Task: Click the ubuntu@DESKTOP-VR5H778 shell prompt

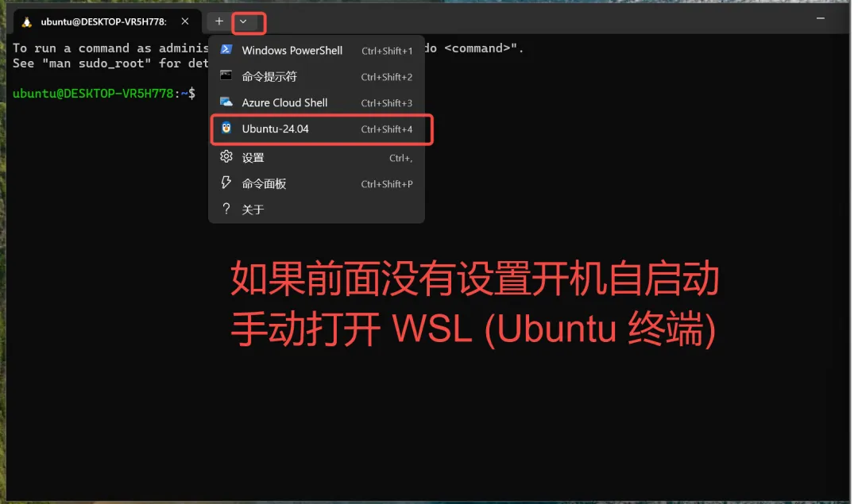Action: pos(104,94)
